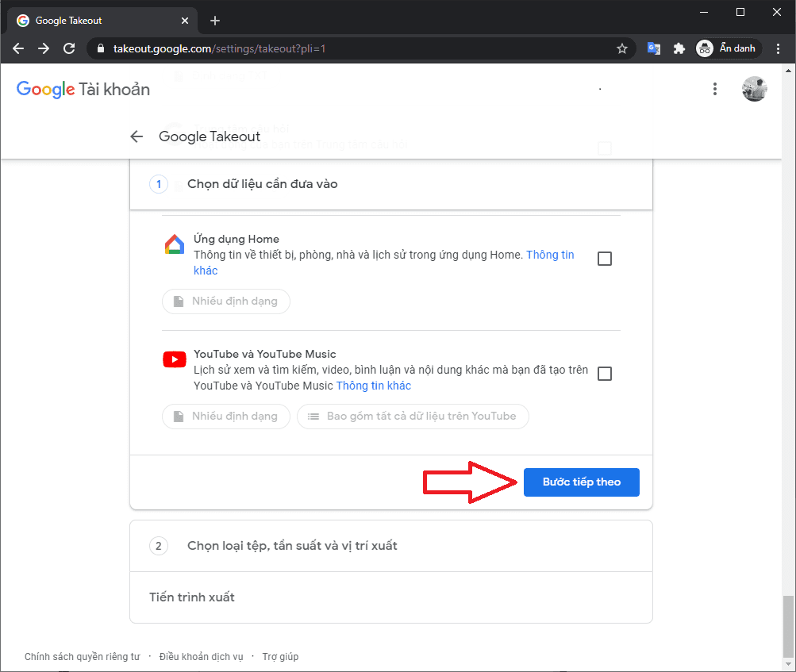Click the profile avatar picture
The image size is (796, 672).
[x=754, y=89]
